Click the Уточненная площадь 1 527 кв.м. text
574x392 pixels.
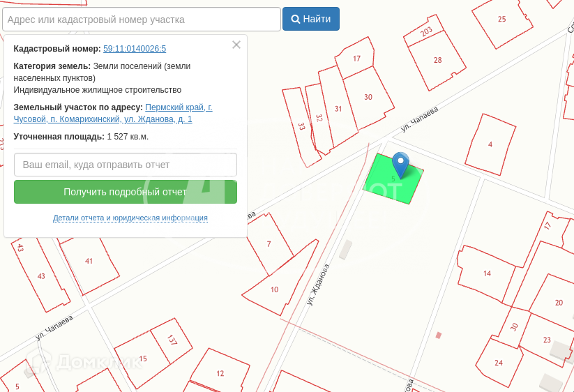tap(81, 137)
